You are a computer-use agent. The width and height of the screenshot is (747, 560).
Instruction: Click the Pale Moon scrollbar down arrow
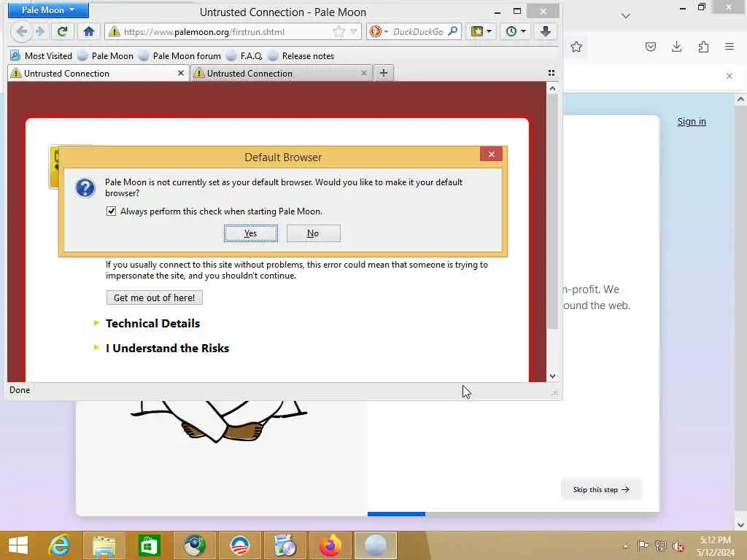pyautogui.click(x=552, y=376)
